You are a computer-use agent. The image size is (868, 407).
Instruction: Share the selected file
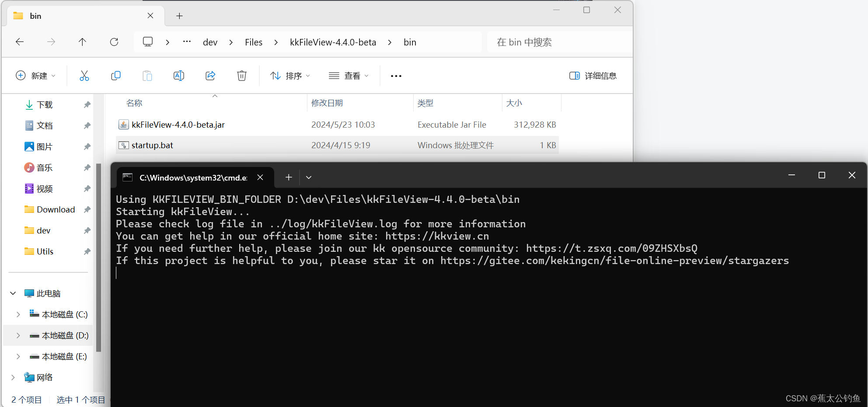(x=210, y=75)
